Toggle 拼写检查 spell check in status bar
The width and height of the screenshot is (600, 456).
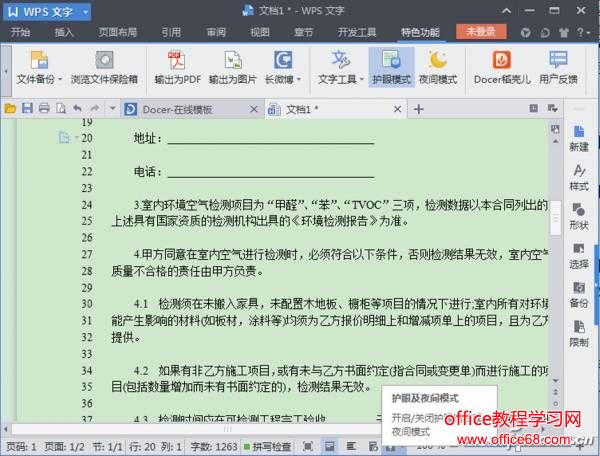[x=267, y=446]
